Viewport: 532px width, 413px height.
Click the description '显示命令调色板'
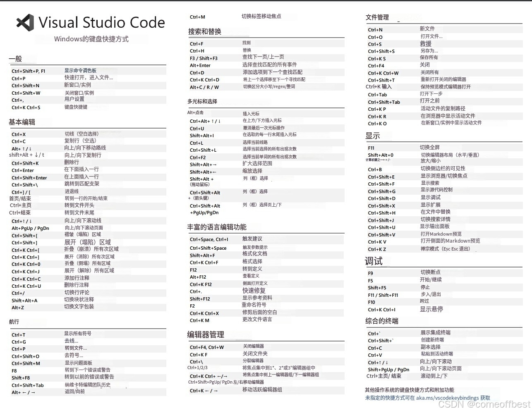80,71
